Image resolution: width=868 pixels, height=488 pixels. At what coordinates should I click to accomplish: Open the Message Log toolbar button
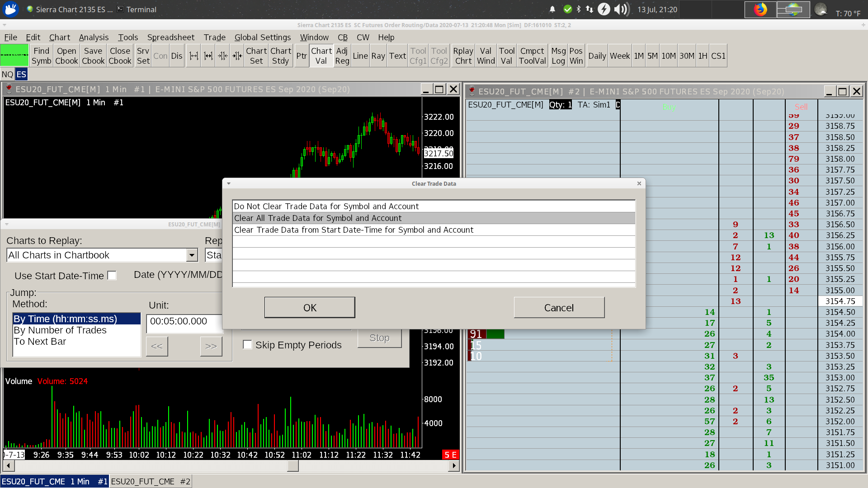click(558, 56)
